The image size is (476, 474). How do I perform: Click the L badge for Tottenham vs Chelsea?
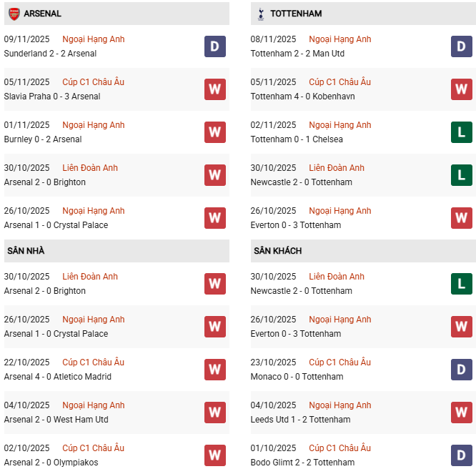[461, 132]
